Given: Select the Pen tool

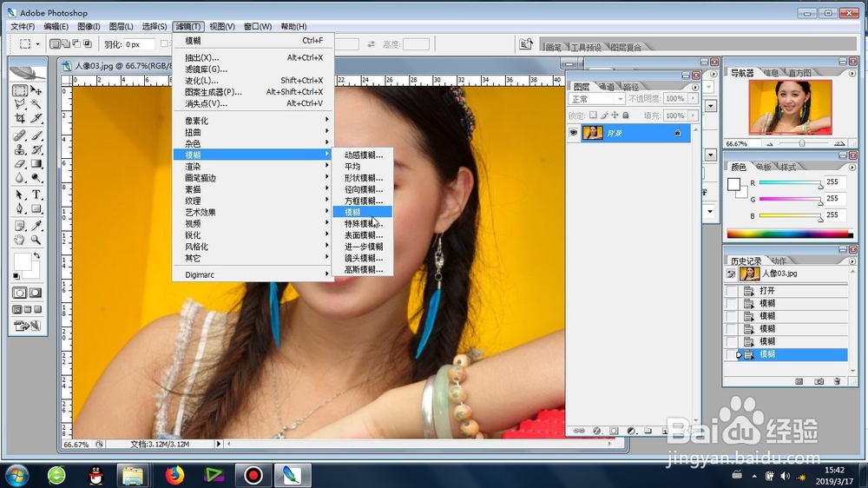Looking at the screenshot, I should 20,208.
